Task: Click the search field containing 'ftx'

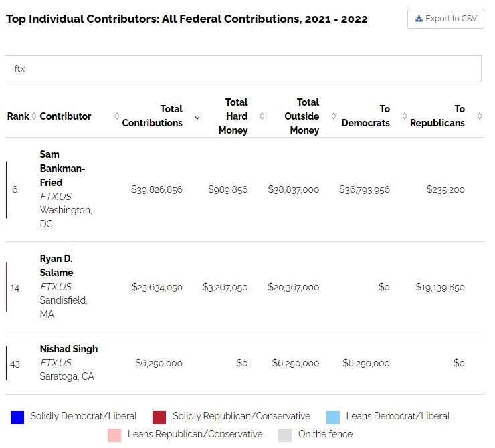Action: [x=243, y=69]
